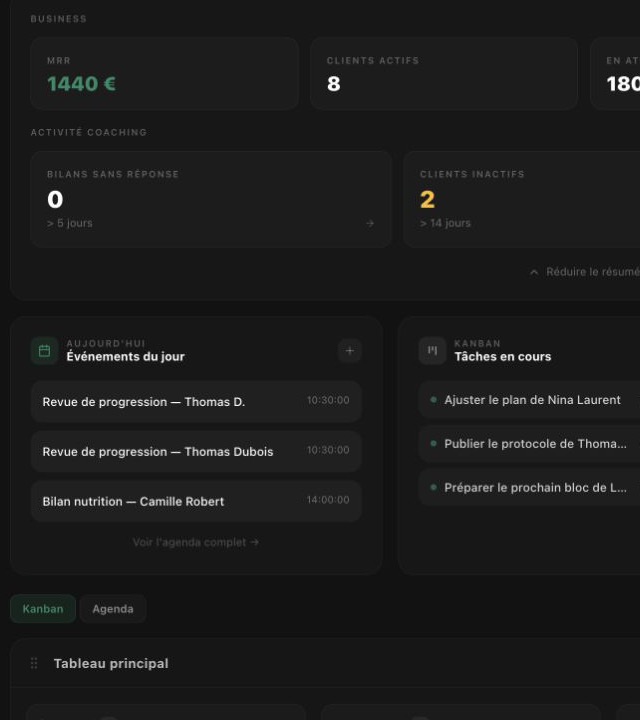Click the Tableau principal title
The width and height of the screenshot is (640, 720).
[111, 663]
